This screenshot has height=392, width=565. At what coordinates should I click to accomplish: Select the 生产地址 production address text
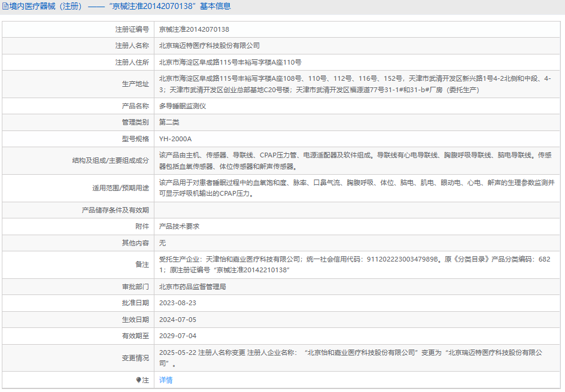pos(357,84)
